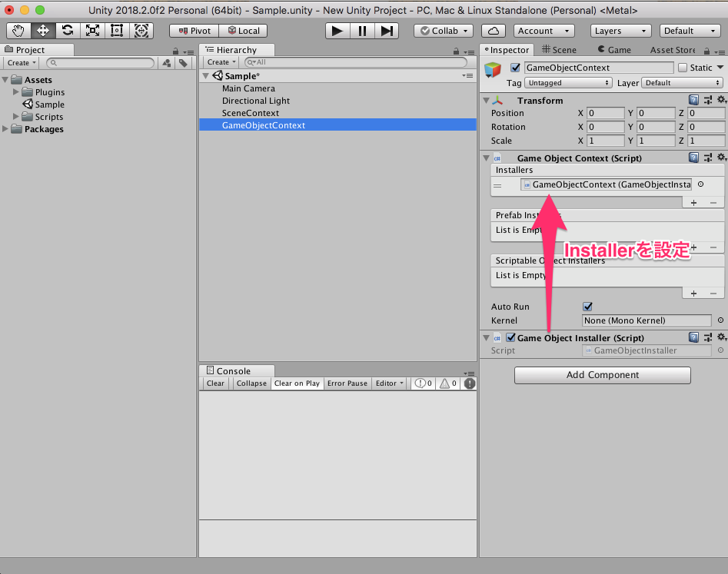
Task: Open the Default layout dropdown
Action: (x=690, y=31)
